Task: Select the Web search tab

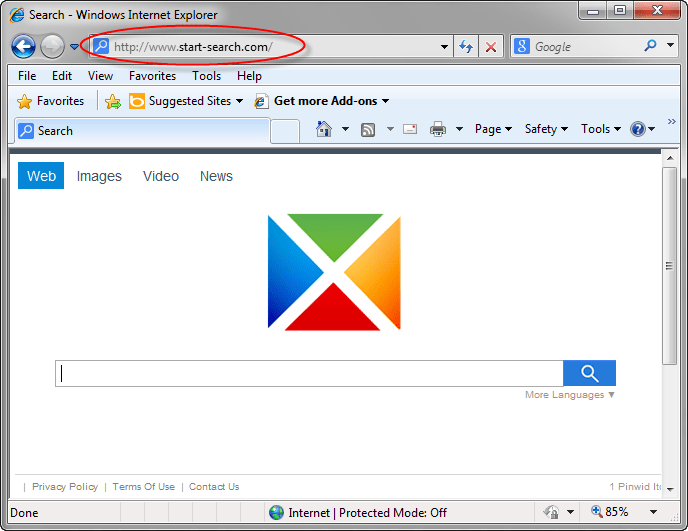Action: pyautogui.click(x=41, y=176)
